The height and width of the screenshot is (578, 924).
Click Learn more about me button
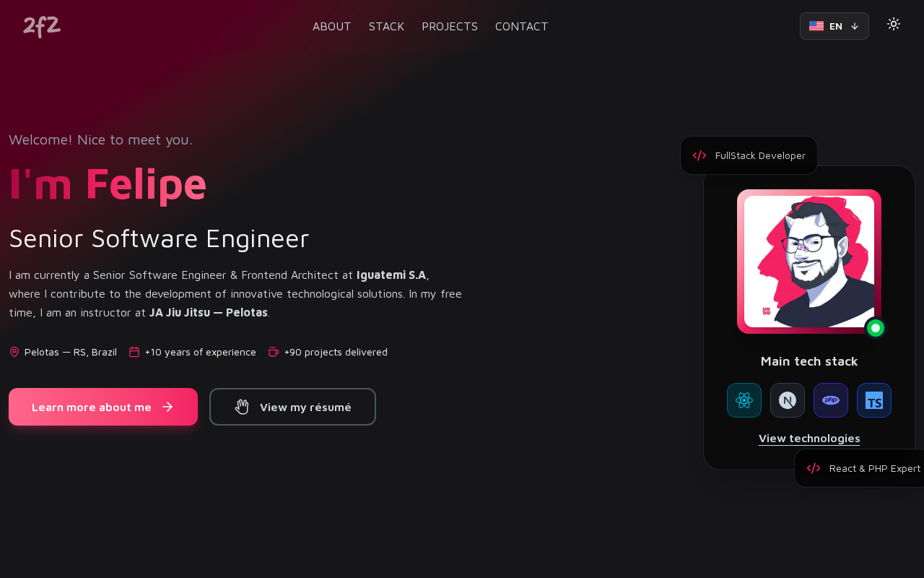[x=103, y=407]
